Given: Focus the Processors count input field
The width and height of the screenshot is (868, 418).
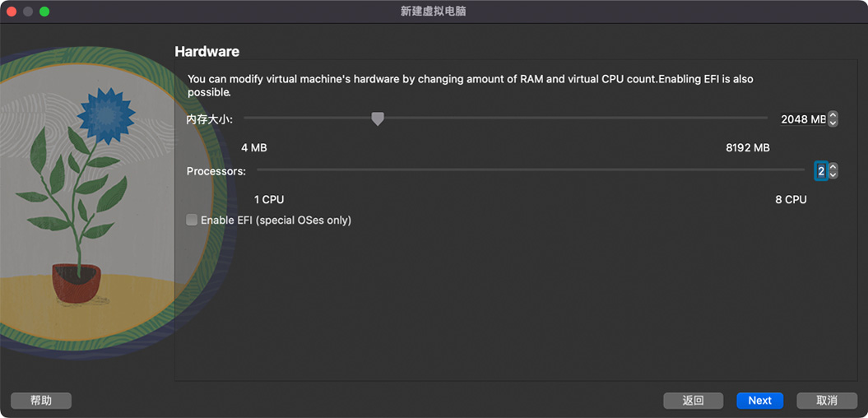Looking at the screenshot, I should [x=820, y=171].
